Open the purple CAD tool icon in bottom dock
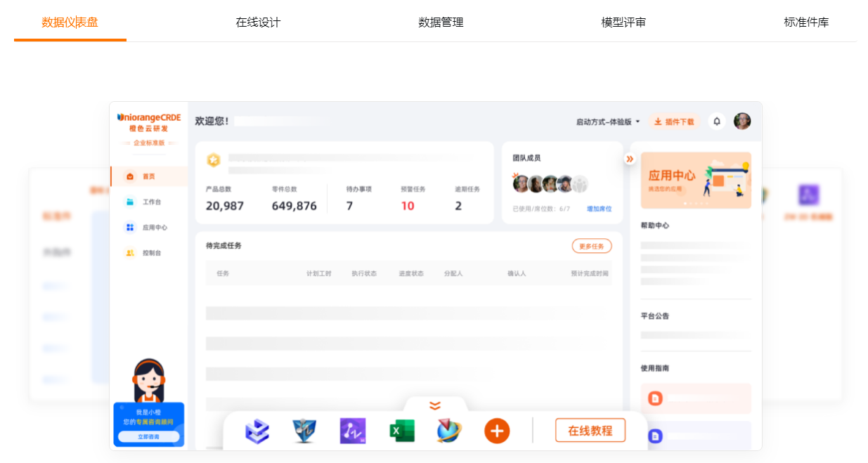 coord(352,430)
